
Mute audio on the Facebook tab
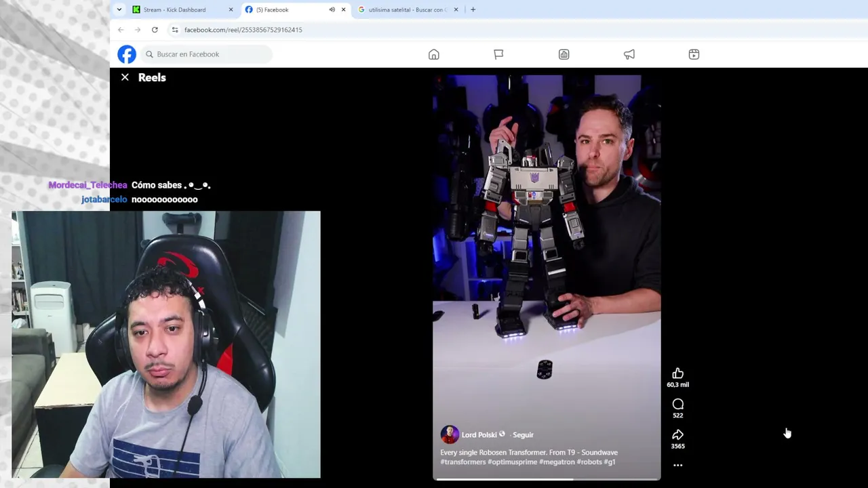[x=332, y=9]
